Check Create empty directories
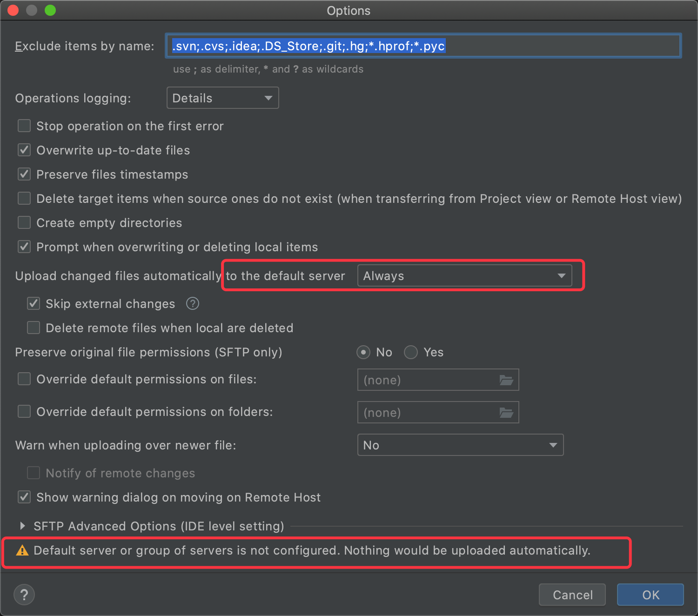Viewport: 698px width, 616px height. pyautogui.click(x=24, y=222)
